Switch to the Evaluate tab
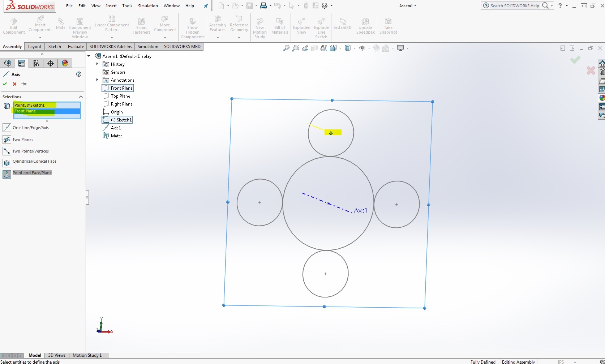Screen dimensions: 605x364 (x=76, y=47)
